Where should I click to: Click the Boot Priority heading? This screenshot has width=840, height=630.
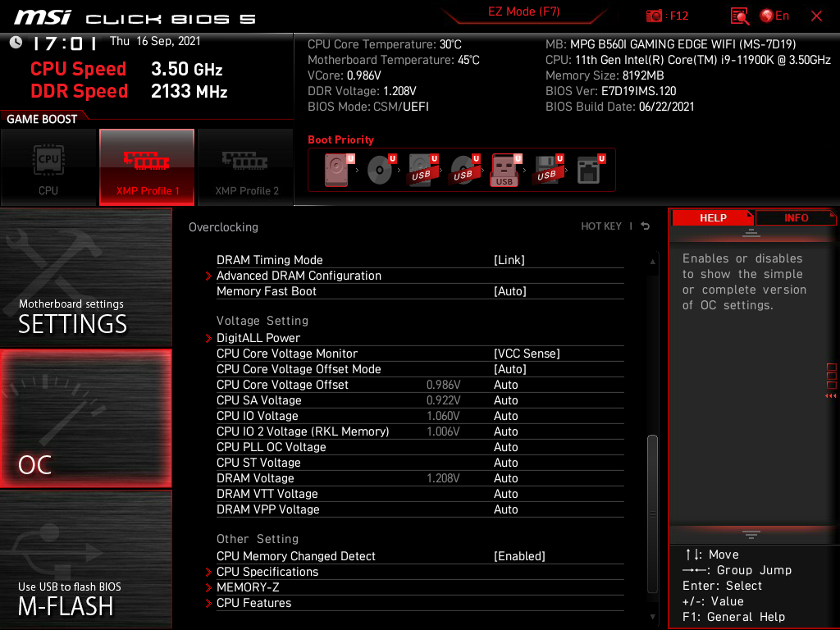coord(340,139)
